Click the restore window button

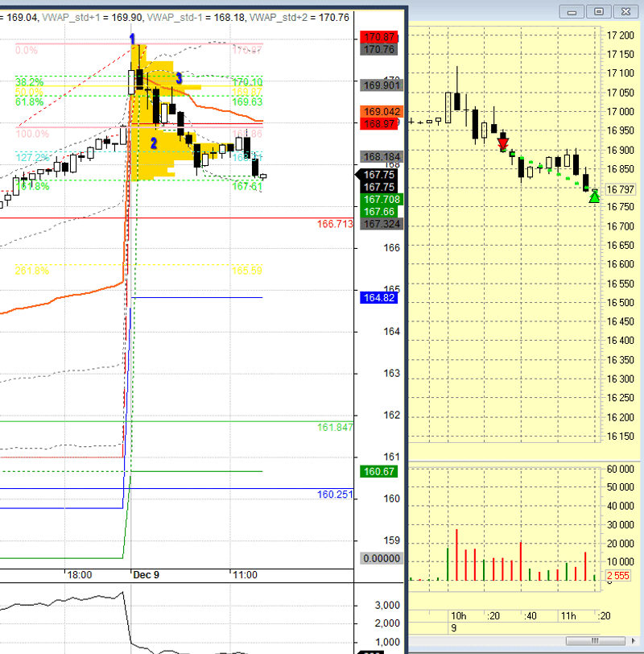pyautogui.click(x=599, y=11)
